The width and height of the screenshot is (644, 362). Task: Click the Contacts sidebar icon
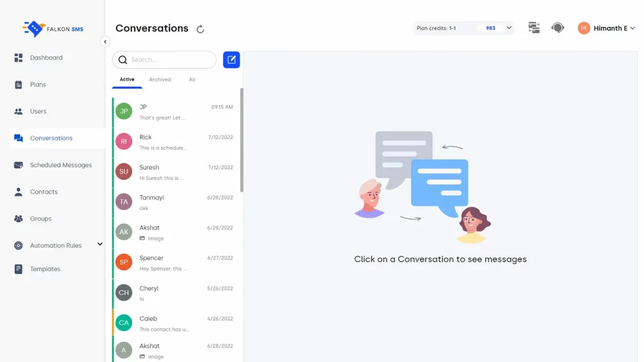18,192
